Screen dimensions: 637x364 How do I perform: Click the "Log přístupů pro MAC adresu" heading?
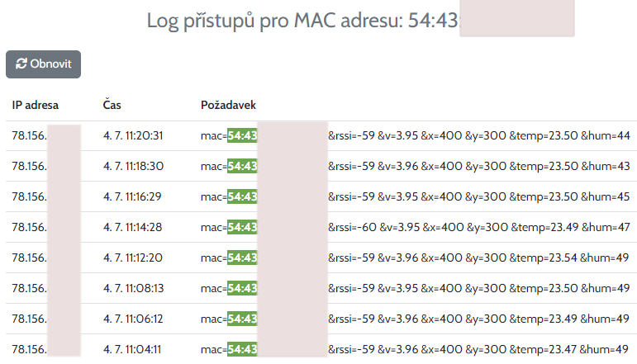pyautogui.click(x=302, y=21)
